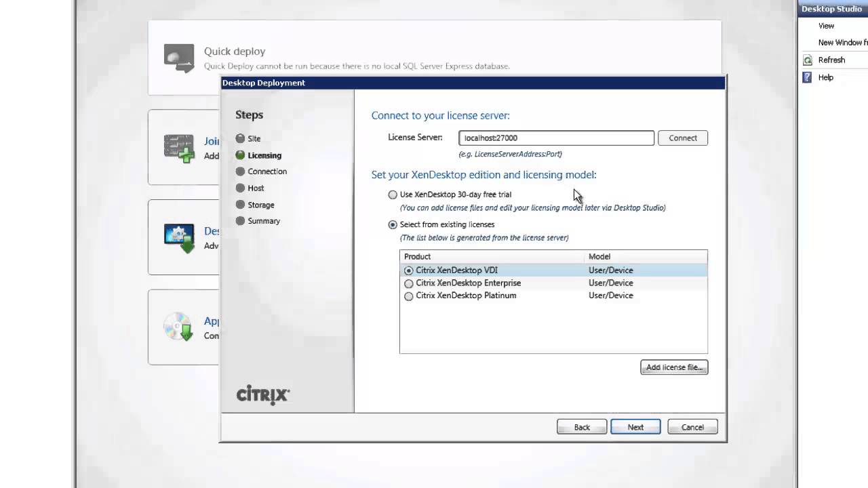Select Citrix XenDesktop VDI radio button

pos(408,270)
